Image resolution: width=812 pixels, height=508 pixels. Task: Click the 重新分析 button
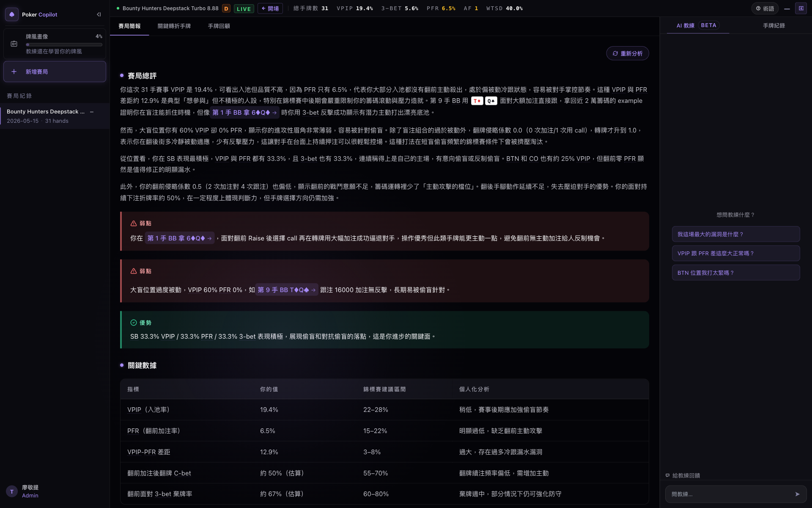(628, 53)
